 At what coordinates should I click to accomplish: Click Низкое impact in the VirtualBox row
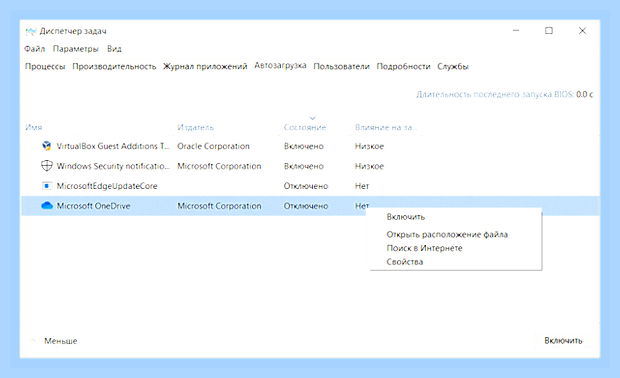point(369,146)
